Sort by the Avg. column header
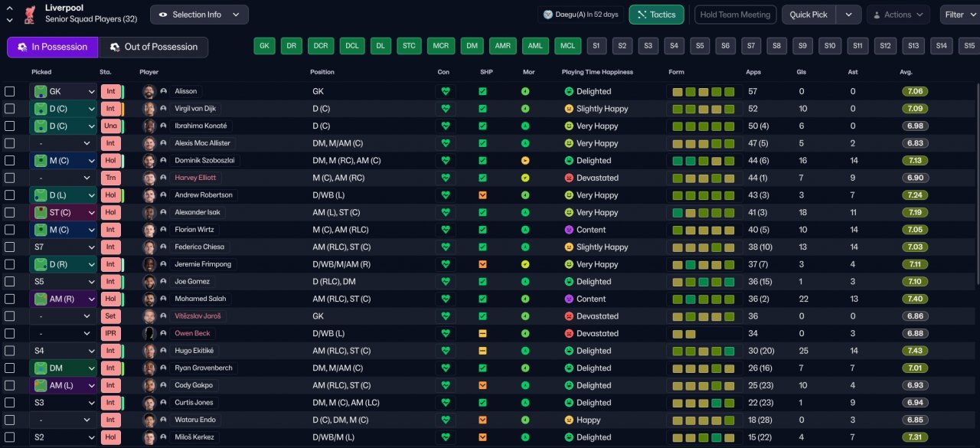980x448 pixels. [906, 72]
